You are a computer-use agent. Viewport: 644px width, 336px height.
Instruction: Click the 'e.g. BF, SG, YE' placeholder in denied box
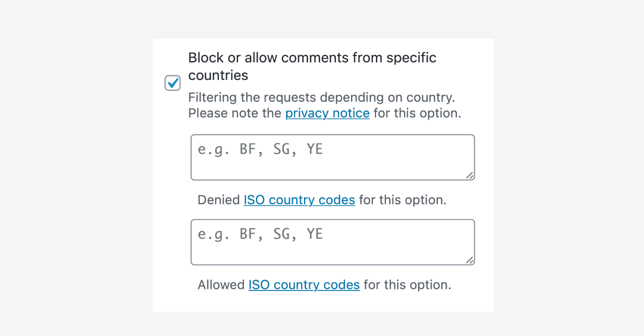[260, 150]
